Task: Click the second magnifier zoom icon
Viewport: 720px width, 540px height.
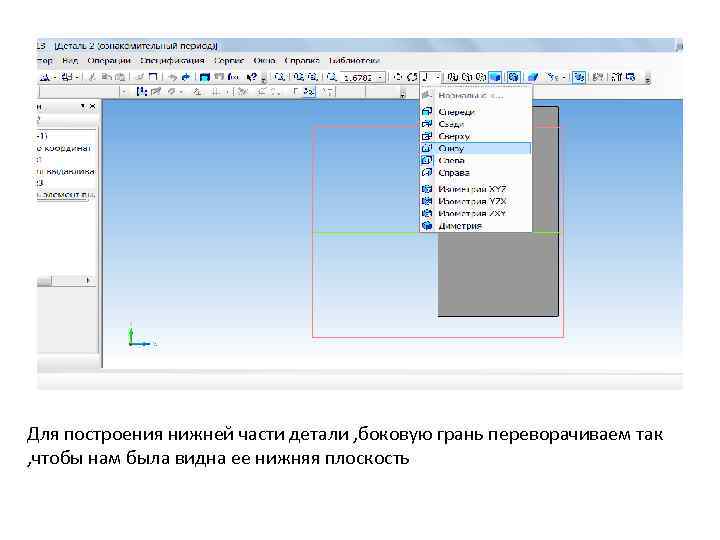Action: pyautogui.click(x=298, y=77)
